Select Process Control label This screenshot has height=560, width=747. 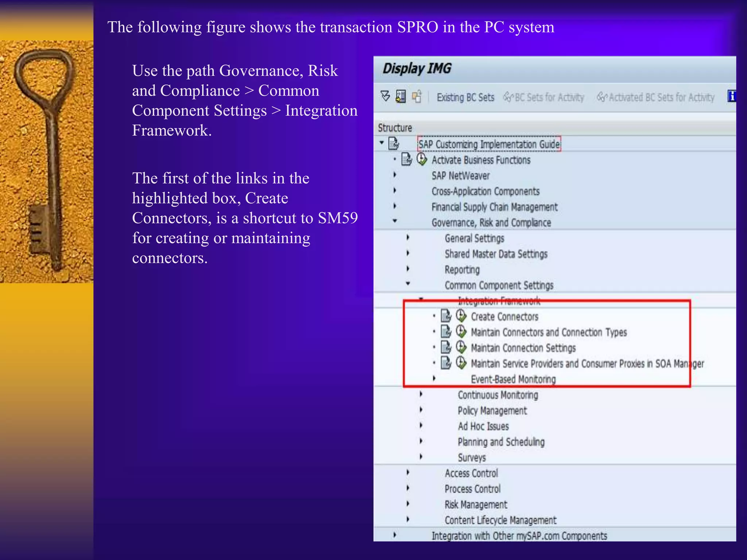pos(472,489)
